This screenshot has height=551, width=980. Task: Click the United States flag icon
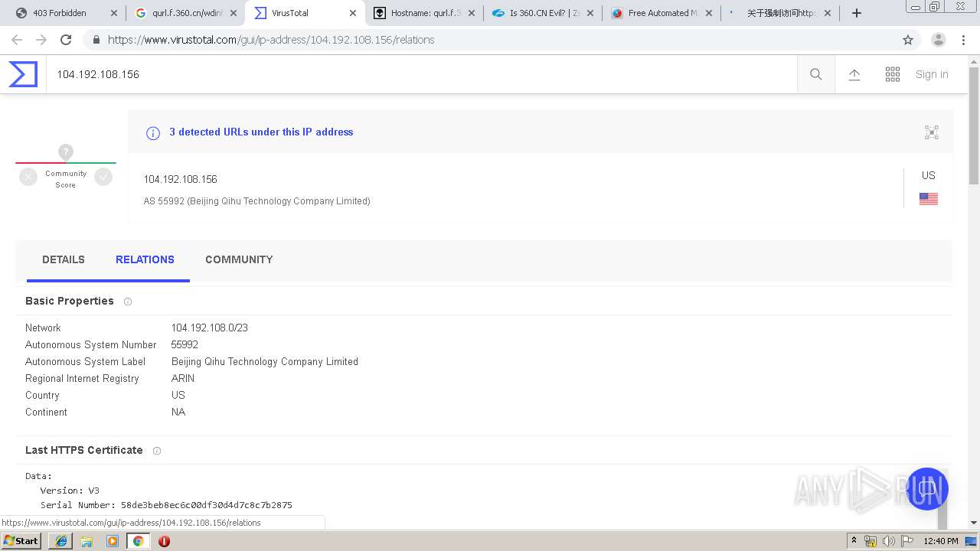click(929, 199)
